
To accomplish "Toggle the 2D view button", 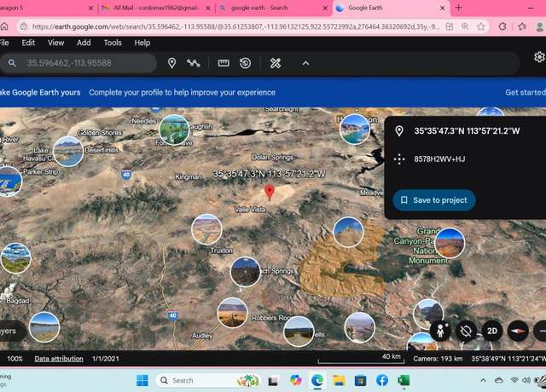I will click(x=491, y=331).
